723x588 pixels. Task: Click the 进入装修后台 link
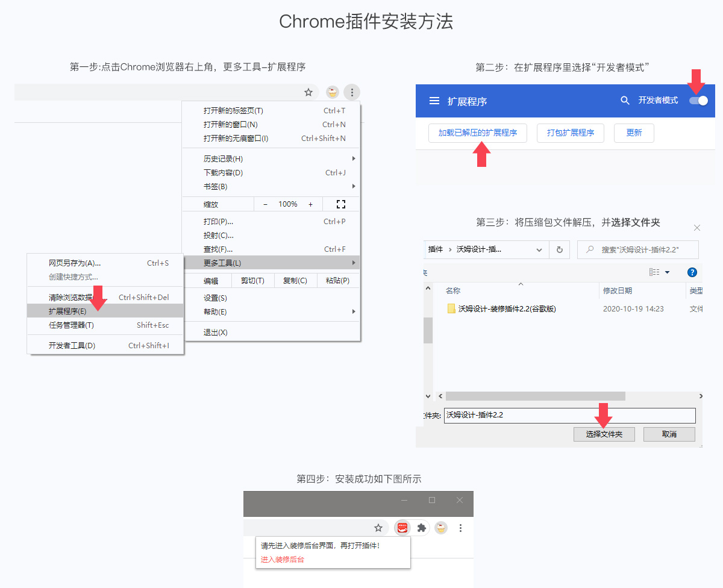[283, 559]
